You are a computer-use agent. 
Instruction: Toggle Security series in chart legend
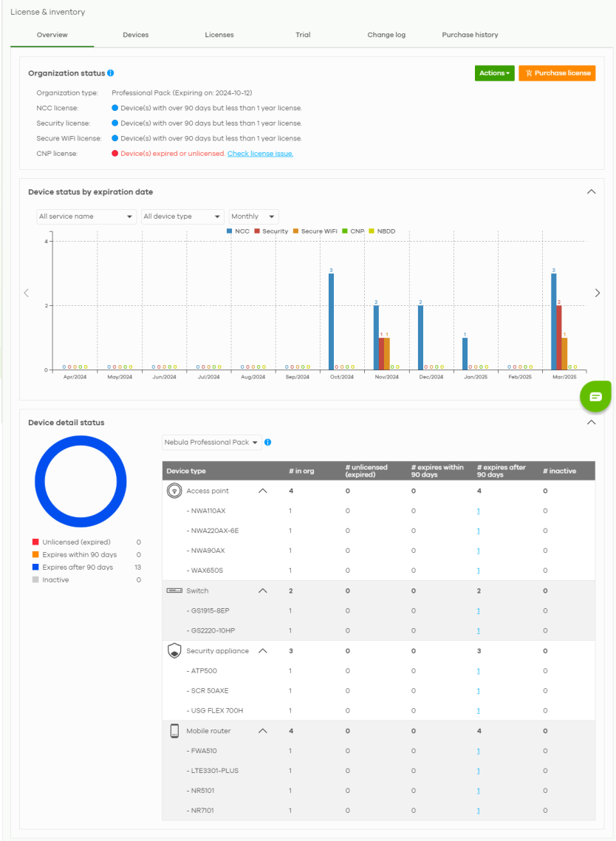(x=270, y=231)
